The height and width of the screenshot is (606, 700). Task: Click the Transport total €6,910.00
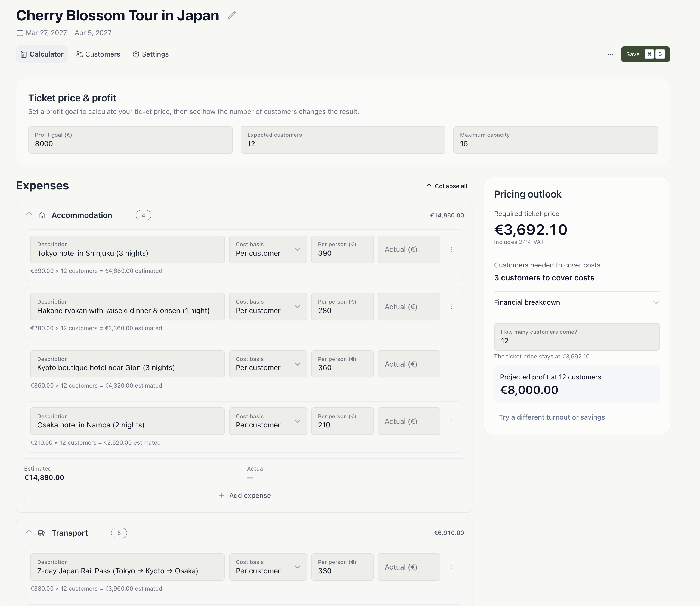click(449, 533)
